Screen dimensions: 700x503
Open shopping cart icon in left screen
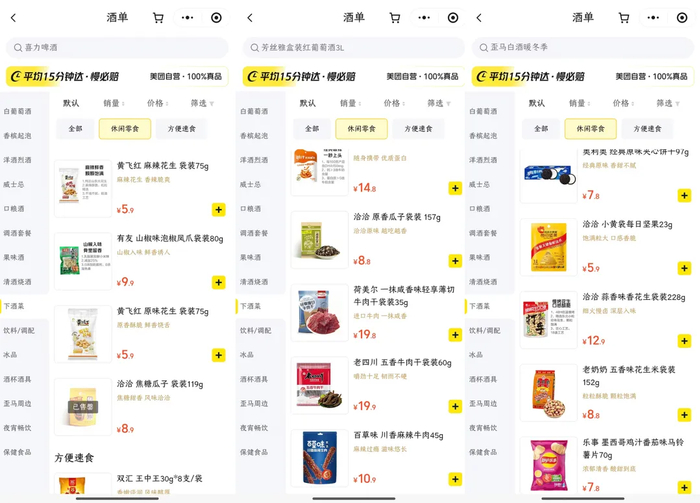[x=158, y=18]
